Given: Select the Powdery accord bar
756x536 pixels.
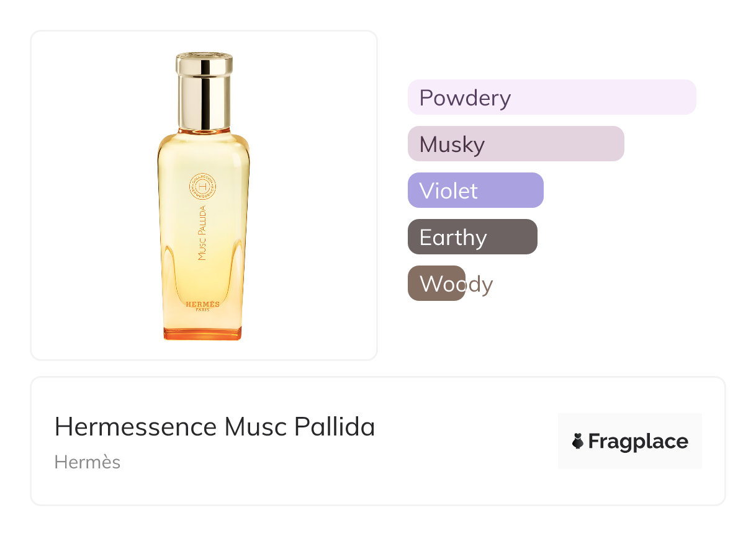Looking at the screenshot, I should 552,97.
